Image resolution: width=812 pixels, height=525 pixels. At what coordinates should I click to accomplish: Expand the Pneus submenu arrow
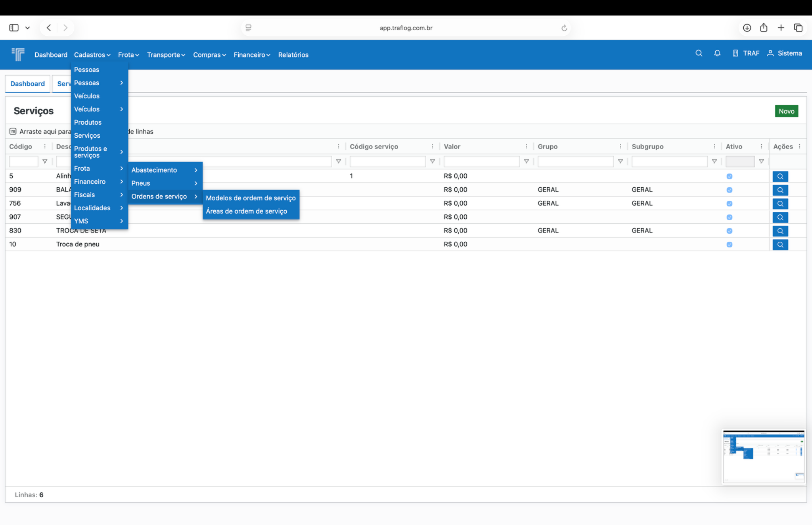tap(195, 183)
